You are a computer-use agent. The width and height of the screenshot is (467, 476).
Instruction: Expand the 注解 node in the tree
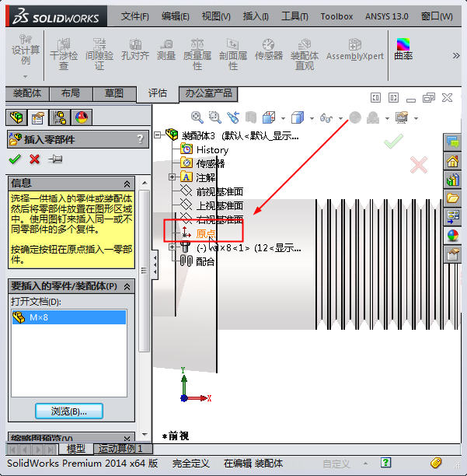click(x=173, y=177)
